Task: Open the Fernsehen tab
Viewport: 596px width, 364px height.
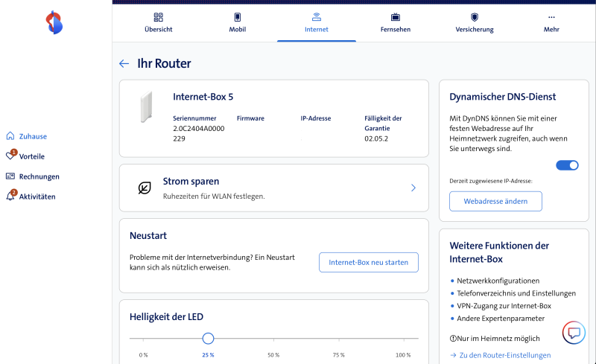Action: (x=395, y=22)
